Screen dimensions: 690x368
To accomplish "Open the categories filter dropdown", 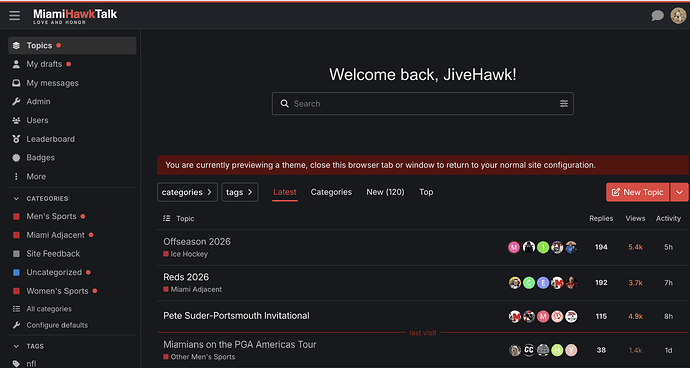I will tap(187, 192).
